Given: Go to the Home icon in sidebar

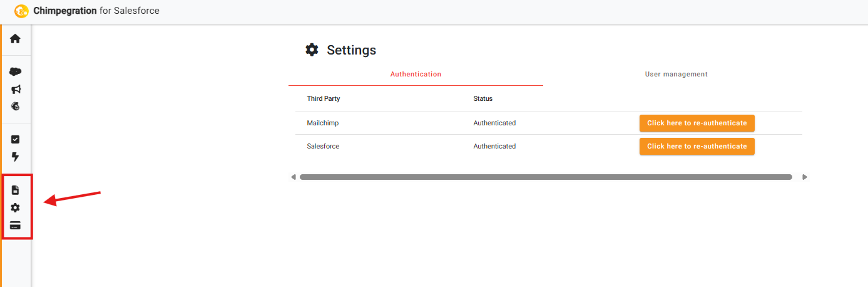Looking at the screenshot, I should [x=15, y=39].
